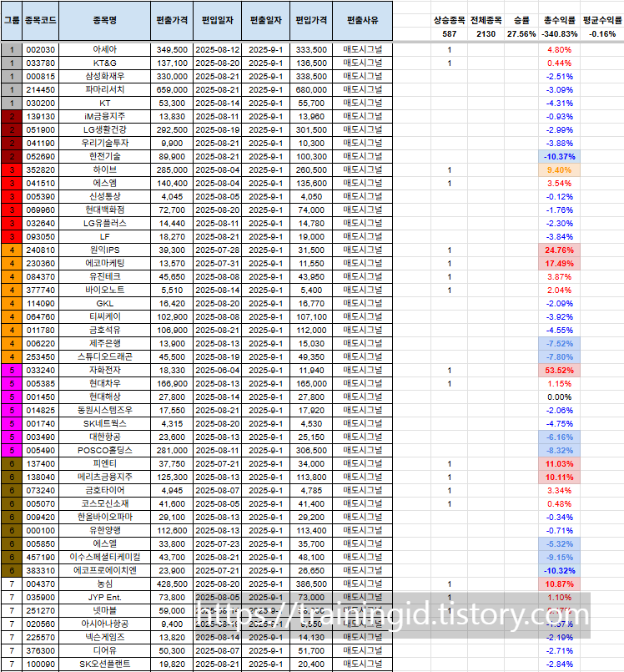Click stock code 214450

click(40, 89)
